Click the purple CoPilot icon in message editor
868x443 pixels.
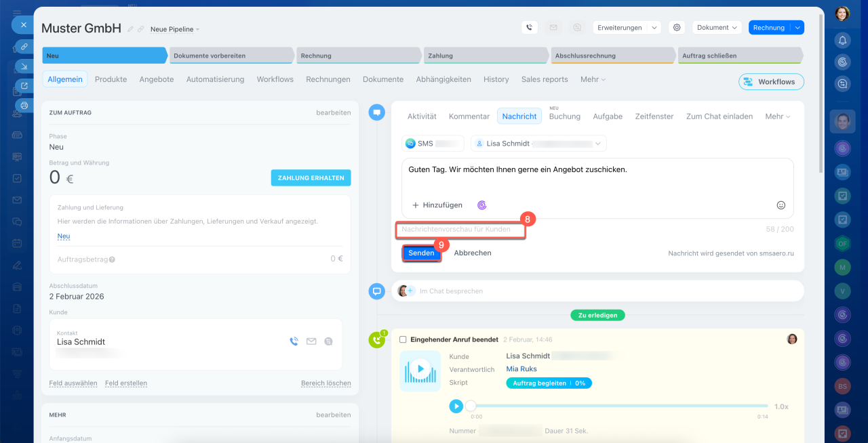pyautogui.click(x=481, y=205)
